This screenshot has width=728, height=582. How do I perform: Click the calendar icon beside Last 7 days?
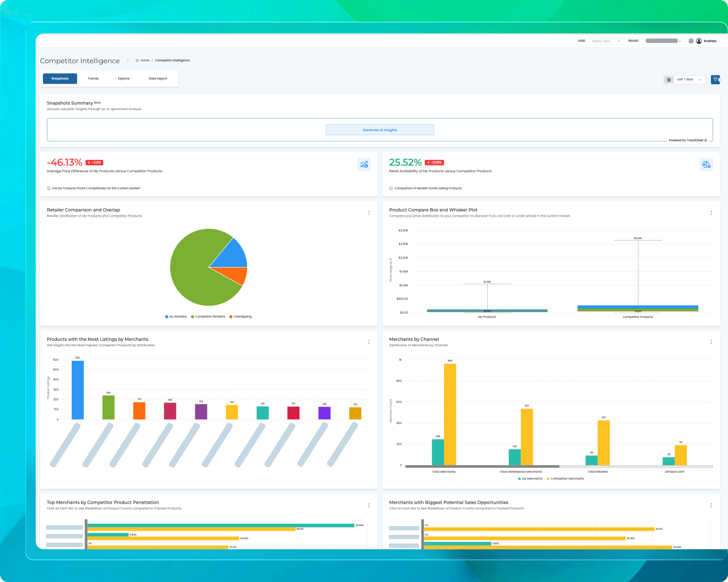click(x=669, y=80)
